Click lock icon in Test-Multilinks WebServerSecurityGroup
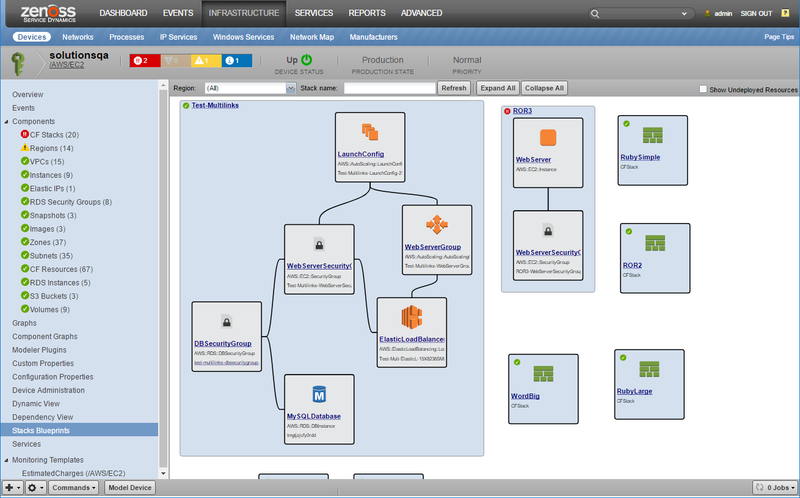The image size is (800, 498). click(x=319, y=245)
